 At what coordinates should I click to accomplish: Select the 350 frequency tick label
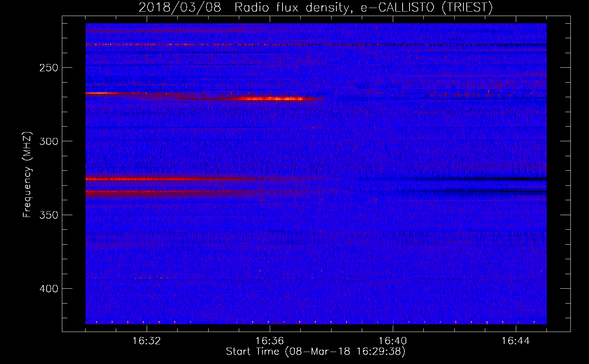[x=49, y=215]
